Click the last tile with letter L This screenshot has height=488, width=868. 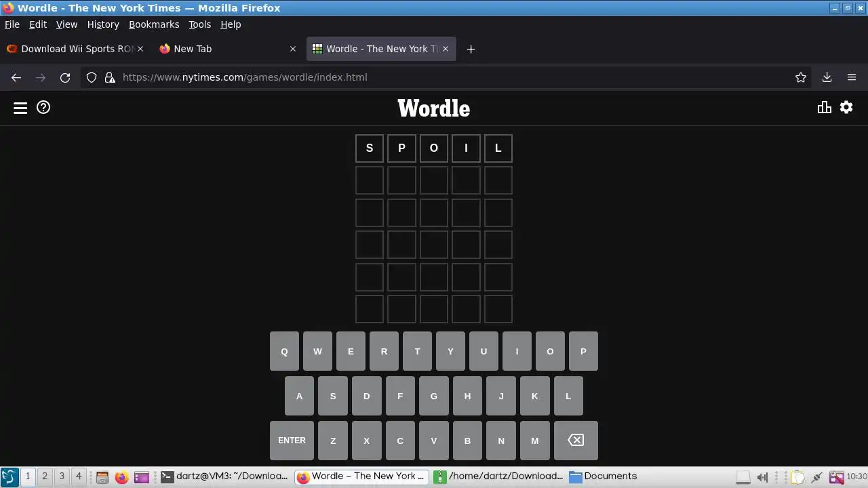[x=498, y=148]
